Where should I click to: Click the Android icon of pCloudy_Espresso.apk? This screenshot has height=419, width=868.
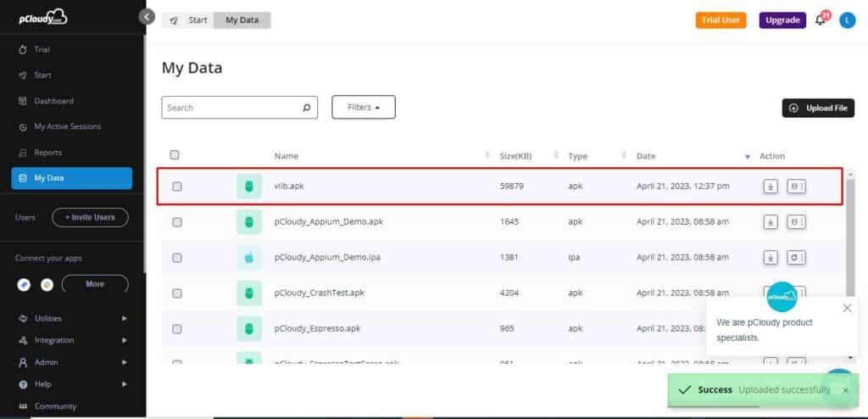(x=249, y=328)
